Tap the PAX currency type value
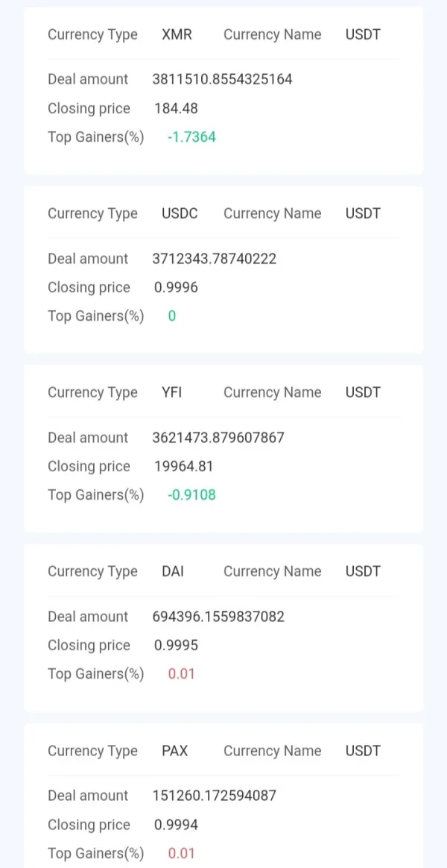 click(175, 751)
